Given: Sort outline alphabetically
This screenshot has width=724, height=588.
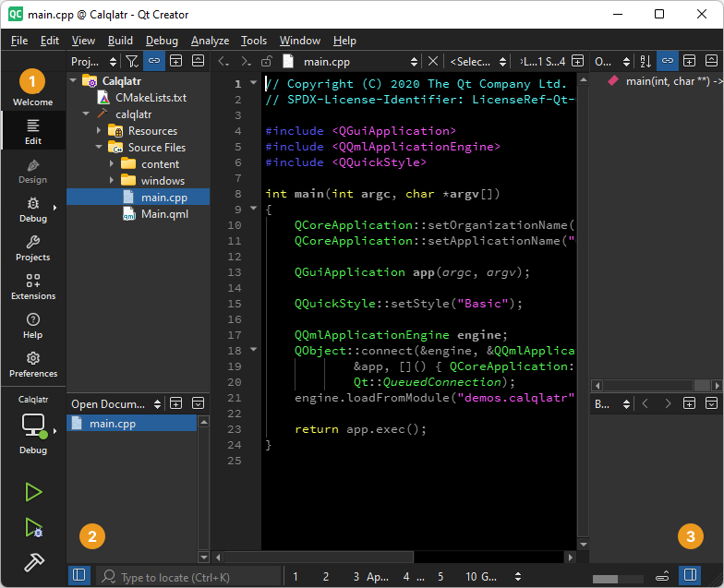Looking at the screenshot, I should 645,61.
